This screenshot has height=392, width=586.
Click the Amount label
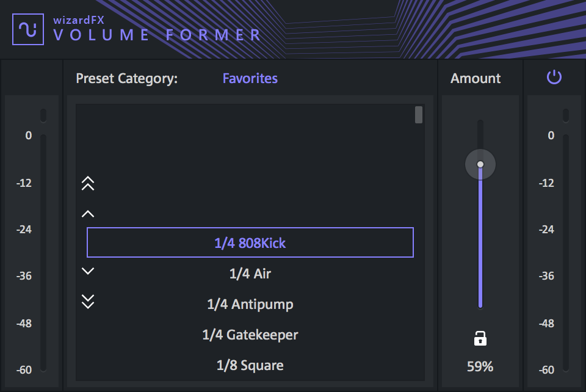coord(476,78)
